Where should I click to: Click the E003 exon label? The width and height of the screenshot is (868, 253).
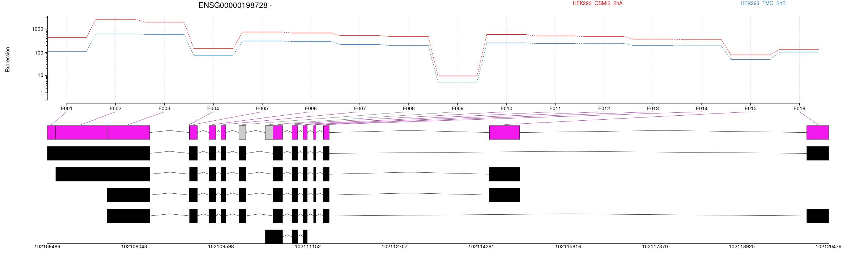click(164, 108)
